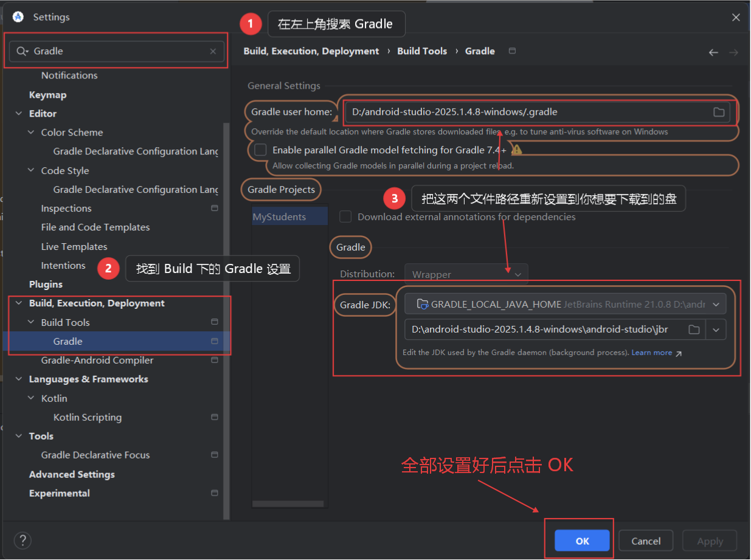The height and width of the screenshot is (560, 751).
Task: Click the GRADLE_LOCAL_JAVA_HOME folder icon
Action: 423,304
